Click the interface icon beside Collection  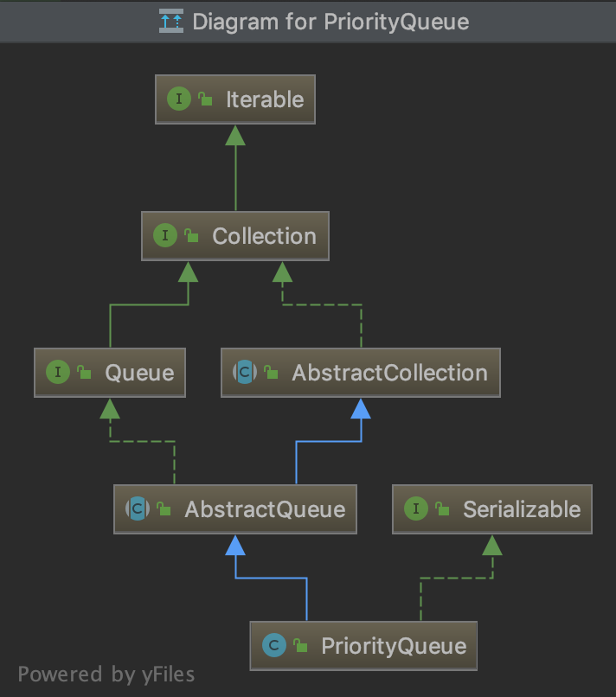pos(165,235)
